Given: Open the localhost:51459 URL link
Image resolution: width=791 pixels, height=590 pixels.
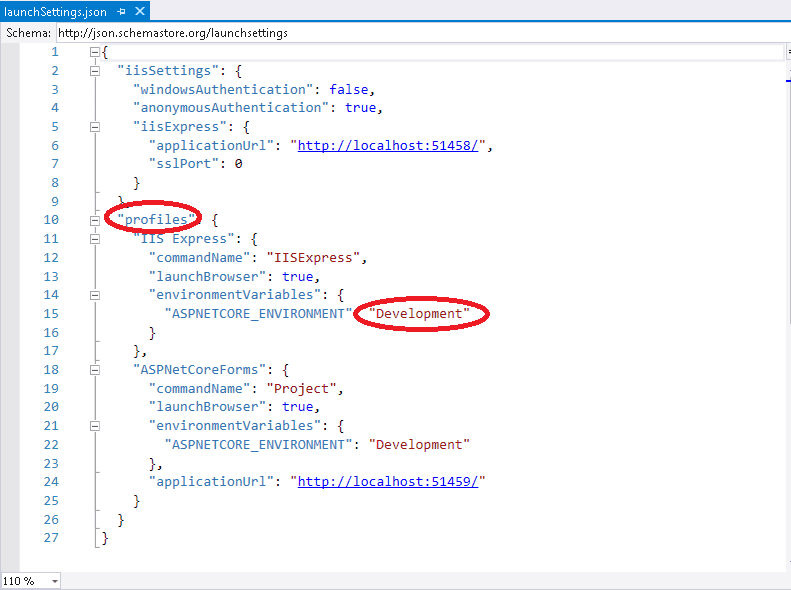Looking at the screenshot, I should pyautogui.click(x=391, y=481).
